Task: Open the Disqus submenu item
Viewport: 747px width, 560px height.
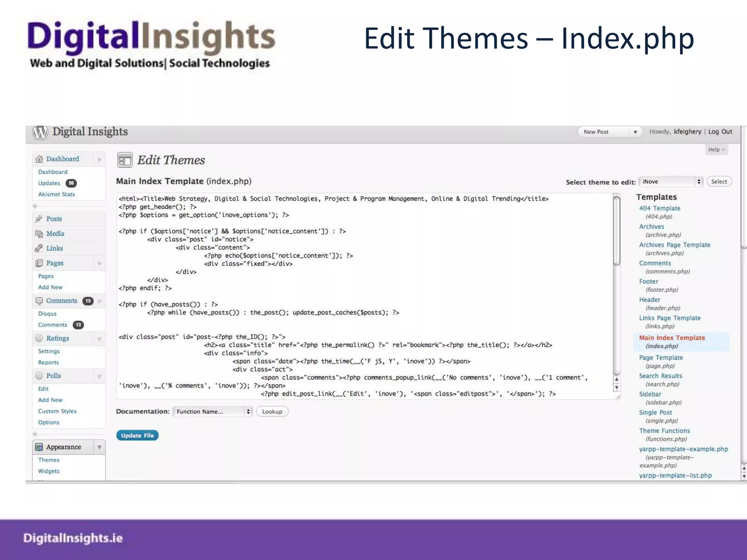Action: click(47, 314)
